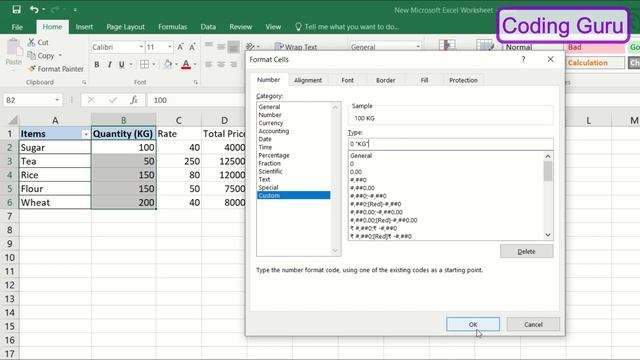
Task: Select cell A2 containing Sugar
Action: (x=55, y=147)
